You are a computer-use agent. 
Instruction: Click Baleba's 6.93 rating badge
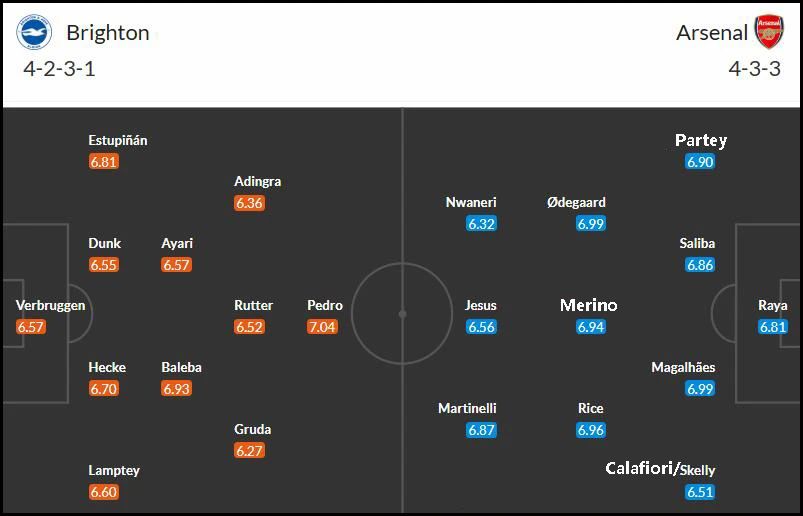(x=176, y=389)
